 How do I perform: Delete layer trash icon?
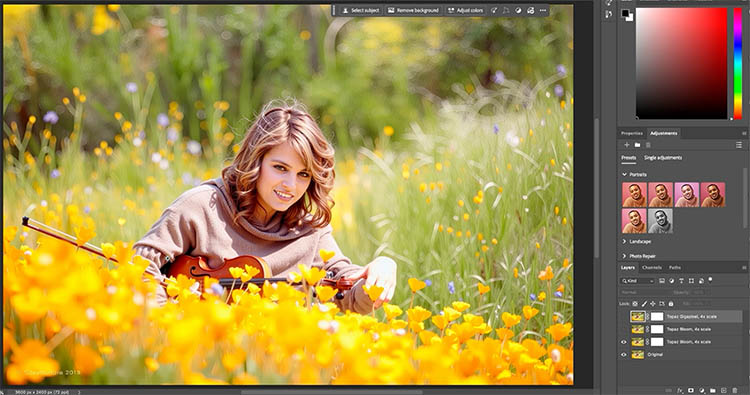[735, 391]
